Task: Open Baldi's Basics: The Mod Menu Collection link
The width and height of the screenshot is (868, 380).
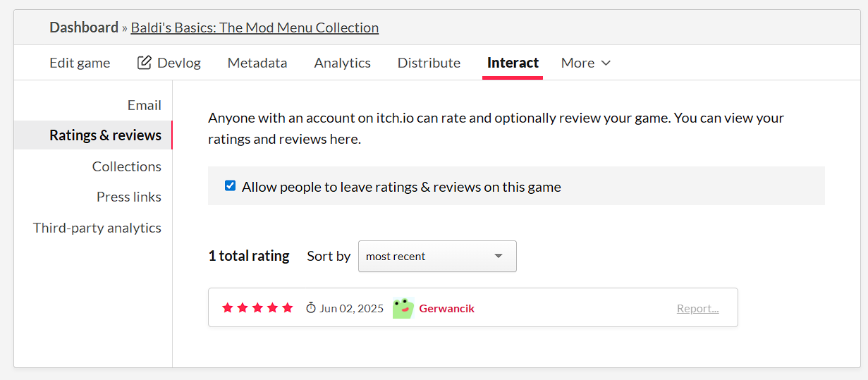Action: coord(255,27)
